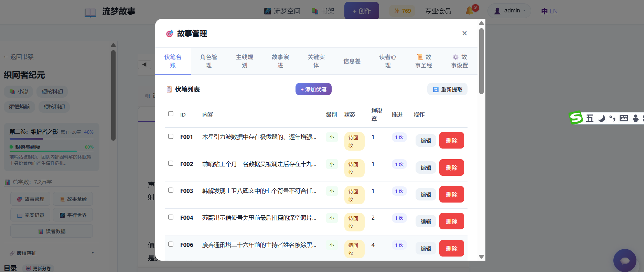
Task: Edit foreshadowing F006
Action: click(426, 248)
